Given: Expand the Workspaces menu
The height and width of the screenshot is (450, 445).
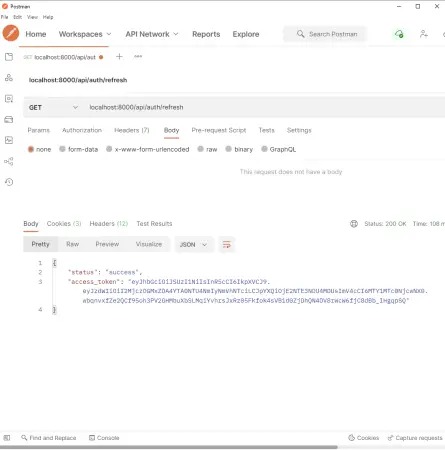Looking at the screenshot, I should click(x=85, y=34).
